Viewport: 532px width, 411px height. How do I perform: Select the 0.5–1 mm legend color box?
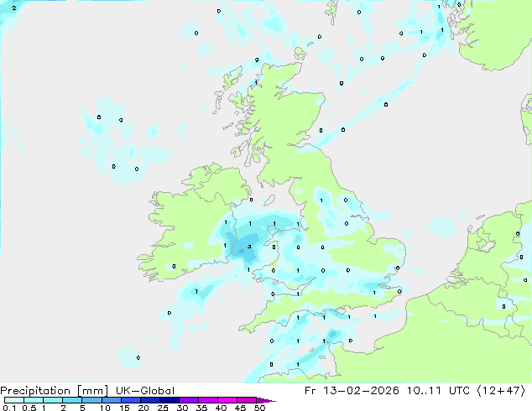pos(34,400)
